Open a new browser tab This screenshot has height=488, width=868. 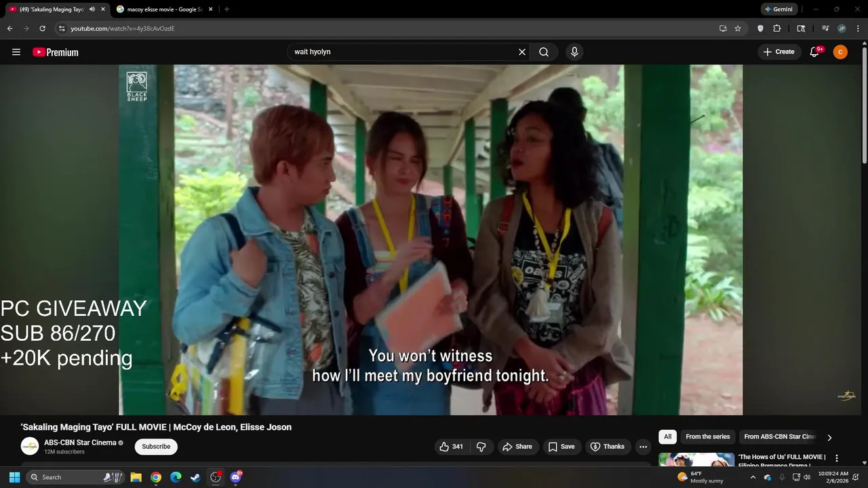point(226,9)
